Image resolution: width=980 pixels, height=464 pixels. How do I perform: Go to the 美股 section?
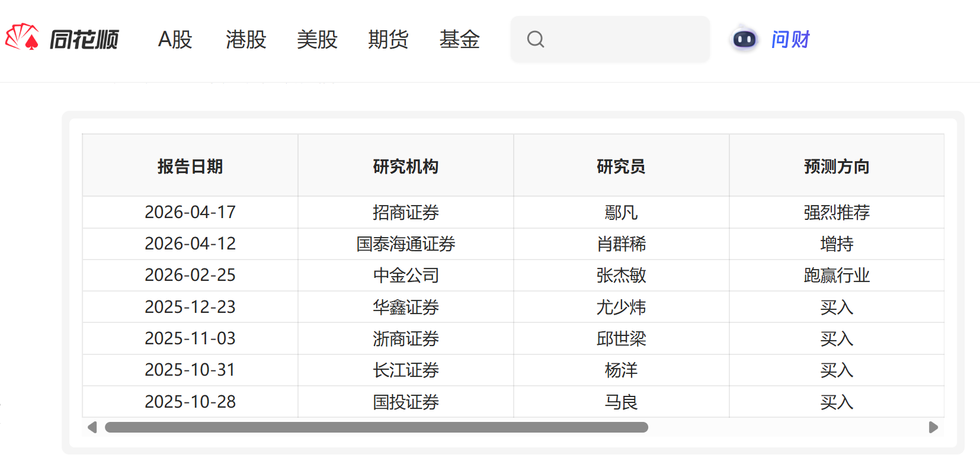tap(317, 40)
